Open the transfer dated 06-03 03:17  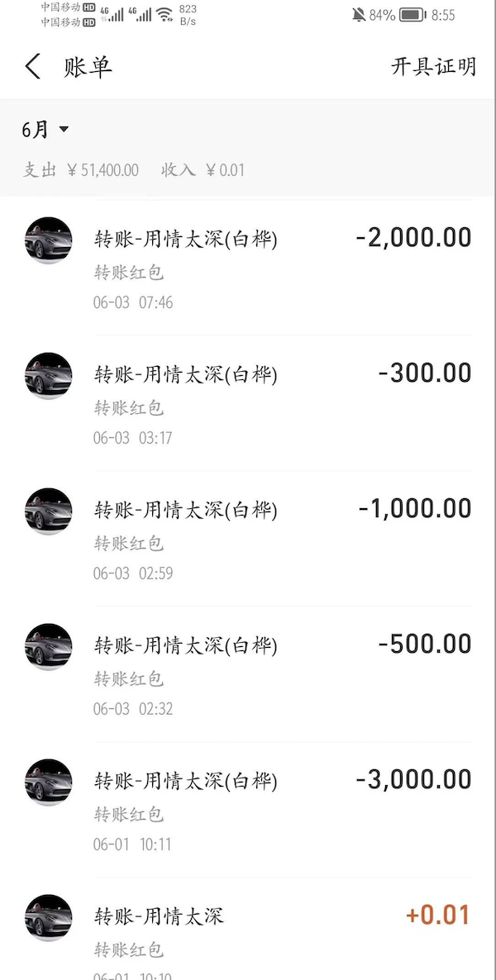click(248, 403)
